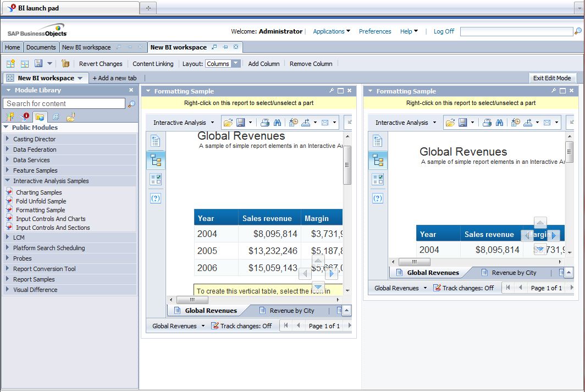
Task: Click the binoculars find icon in left module toolbar
Action: coord(277,123)
